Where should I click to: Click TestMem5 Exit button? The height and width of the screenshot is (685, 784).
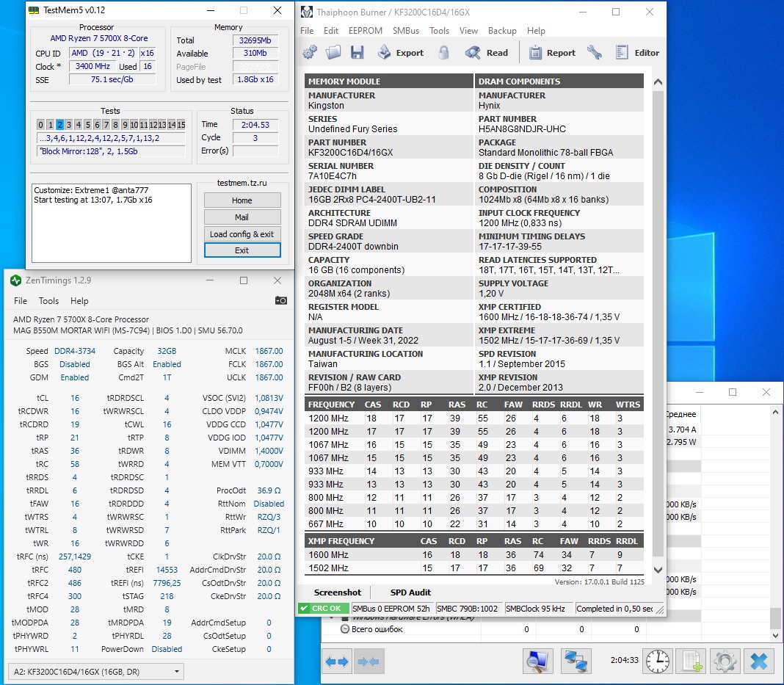[x=242, y=250]
